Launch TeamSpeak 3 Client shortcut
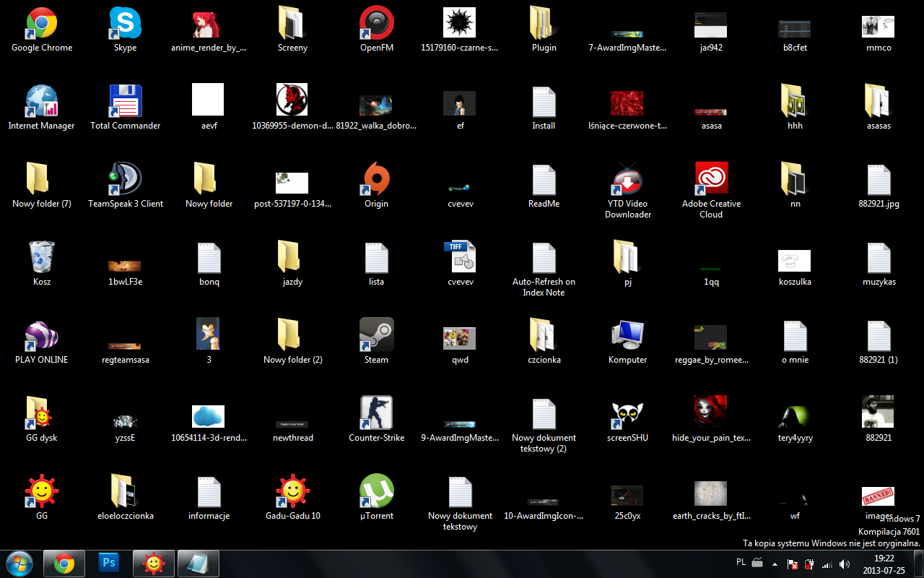Screen dimensions: 924x578 point(126,180)
